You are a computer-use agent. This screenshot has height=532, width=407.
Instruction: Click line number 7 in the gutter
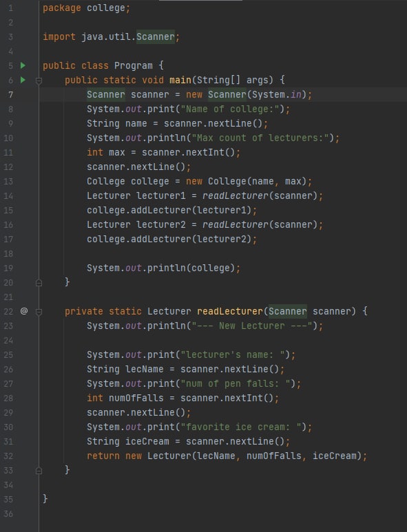10,95
